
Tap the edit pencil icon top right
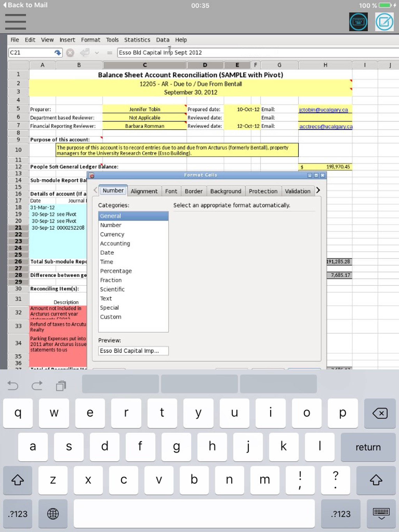tap(384, 22)
